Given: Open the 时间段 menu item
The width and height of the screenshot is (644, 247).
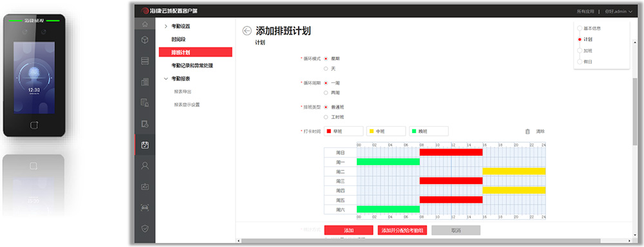Looking at the screenshot, I should click(x=178, y=39).
